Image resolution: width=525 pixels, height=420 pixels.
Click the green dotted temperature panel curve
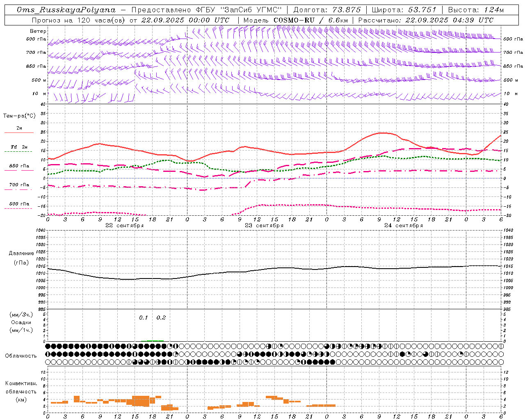tap(274, 169)
